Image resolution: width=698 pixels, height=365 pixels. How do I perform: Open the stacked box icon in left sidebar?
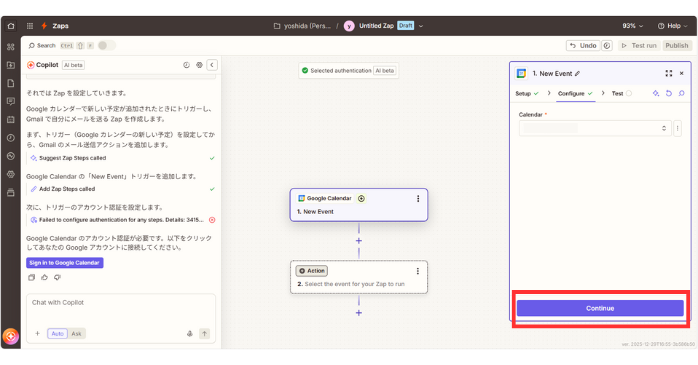tap(11, 193)
